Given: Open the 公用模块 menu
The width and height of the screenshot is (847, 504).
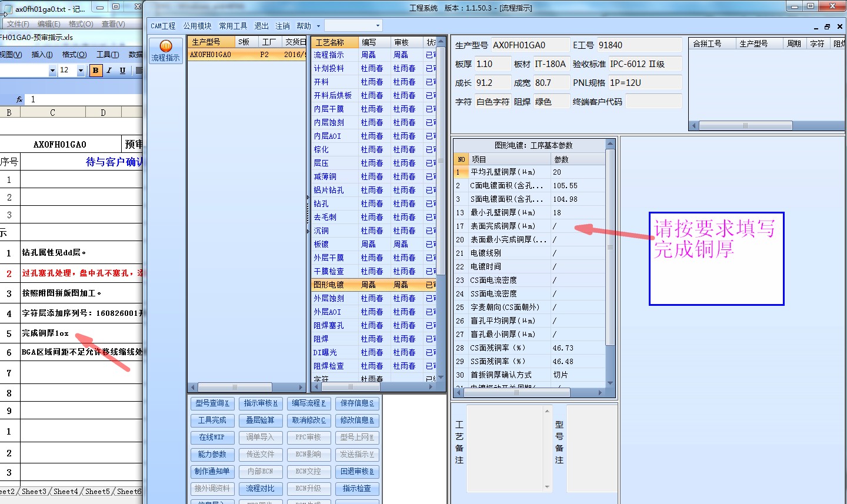Looking at the screenshot, I should click(x=197, y=26).
